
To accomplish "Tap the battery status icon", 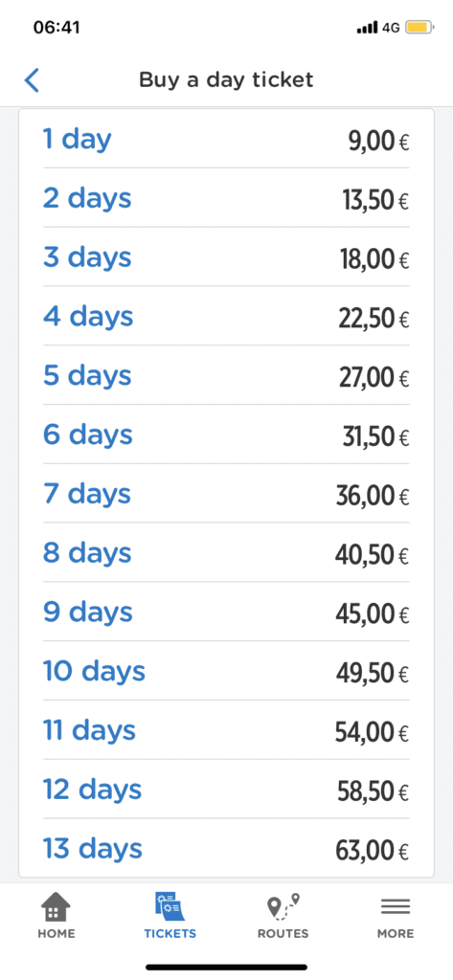I will tap(417, 28).
